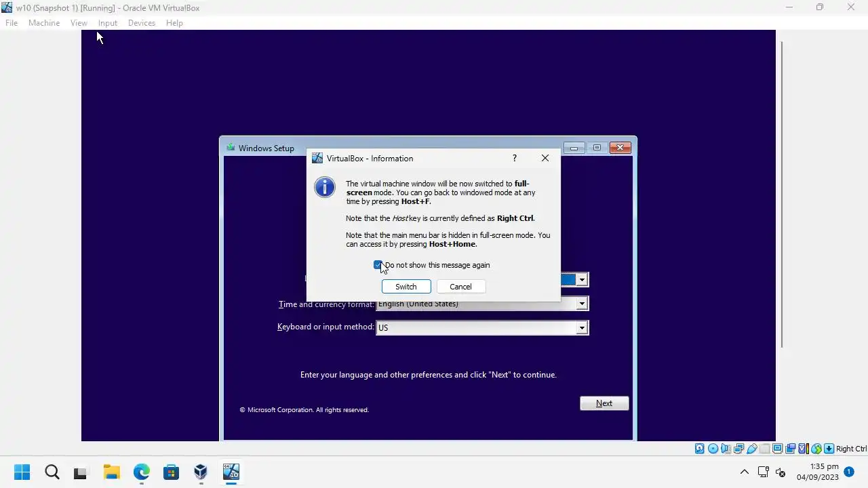Open the notification badge
The height and width of the screenshot is (488, 868).
click(x=848, y=471)
